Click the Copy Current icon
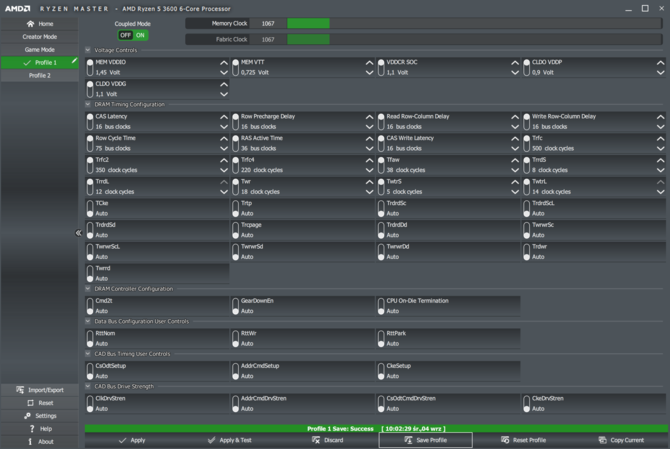The width and height of the screenshot is (670, 449). pyautogui.click(x=602, y=440)
